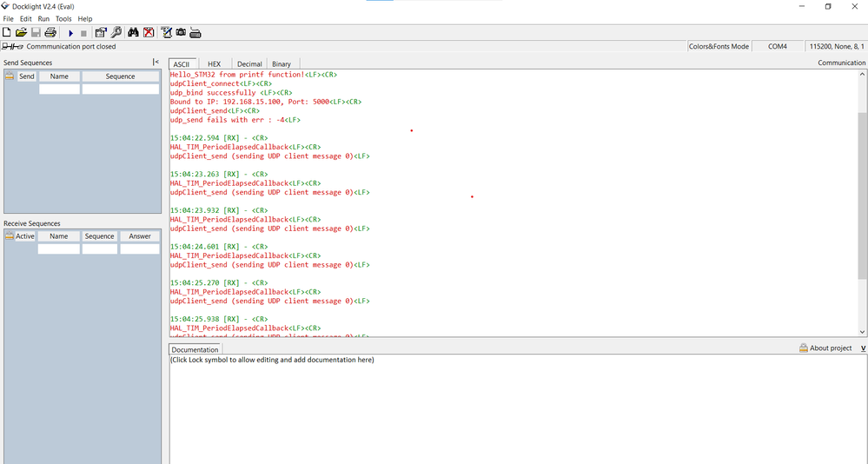Screen dimensions: 868x464
Task: Click the 15:04:22.594 [RX] timestamp line
Action: 219,138
